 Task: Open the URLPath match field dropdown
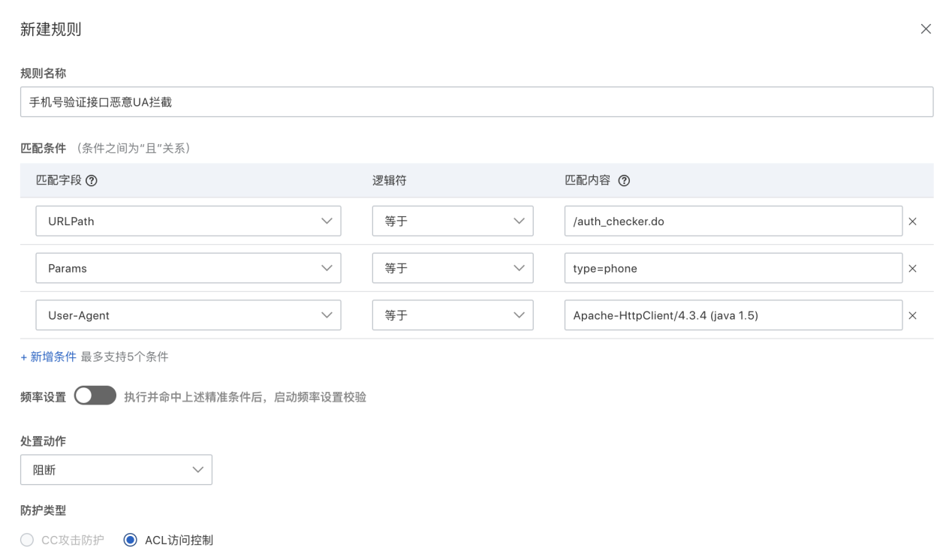click(x=188, y=221)
